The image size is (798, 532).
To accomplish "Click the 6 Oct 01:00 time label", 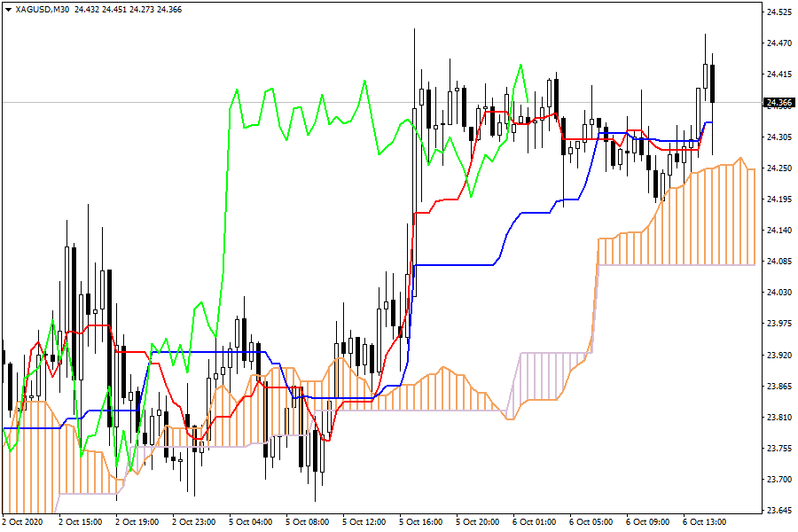I will pyautogui.click(x=535, y=521).
